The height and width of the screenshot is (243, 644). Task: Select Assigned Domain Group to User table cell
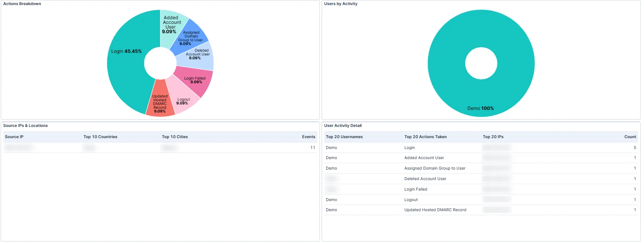pyautogui.click(x=435, y=168)
